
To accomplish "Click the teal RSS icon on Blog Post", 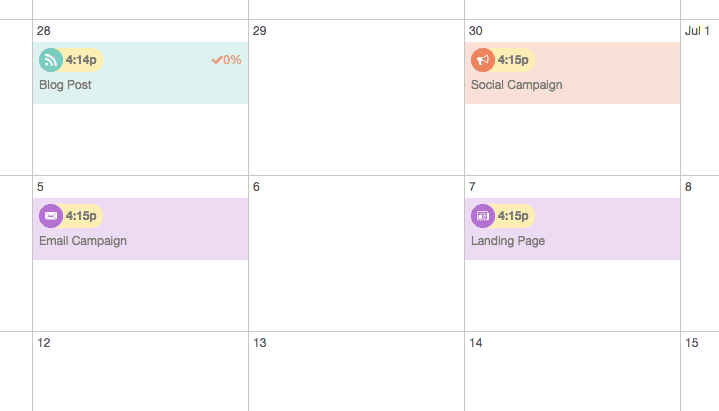I will click(51, 60).
